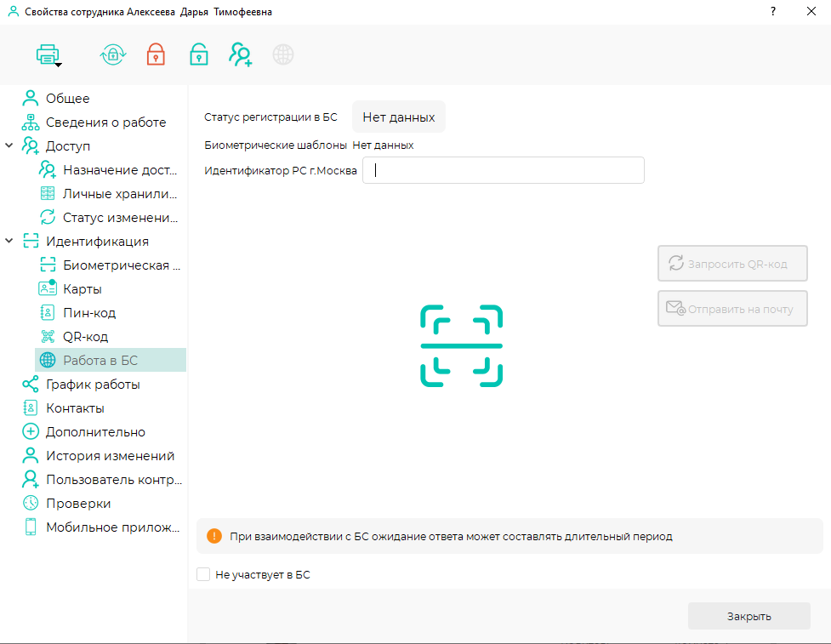Click Запросить QR-код button
This screenshot has width=831, height=644.
pyautogui.click(x=732, y=264)
